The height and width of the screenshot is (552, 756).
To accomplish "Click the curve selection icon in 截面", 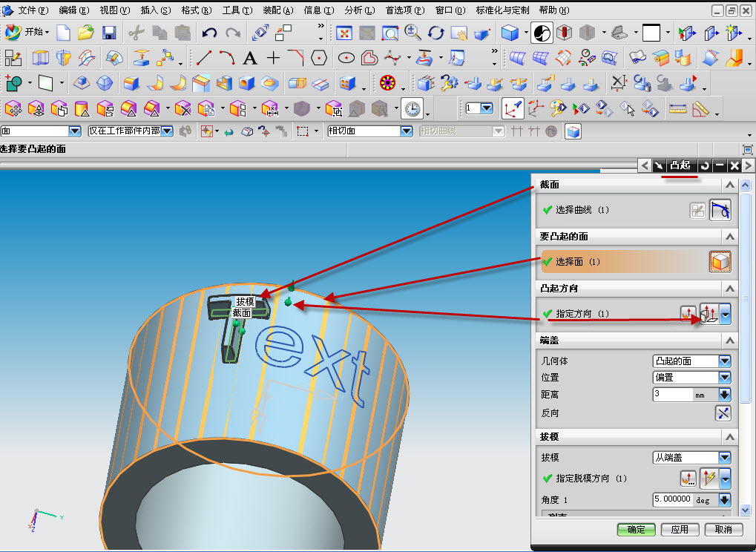I will (x=720, y=210).
